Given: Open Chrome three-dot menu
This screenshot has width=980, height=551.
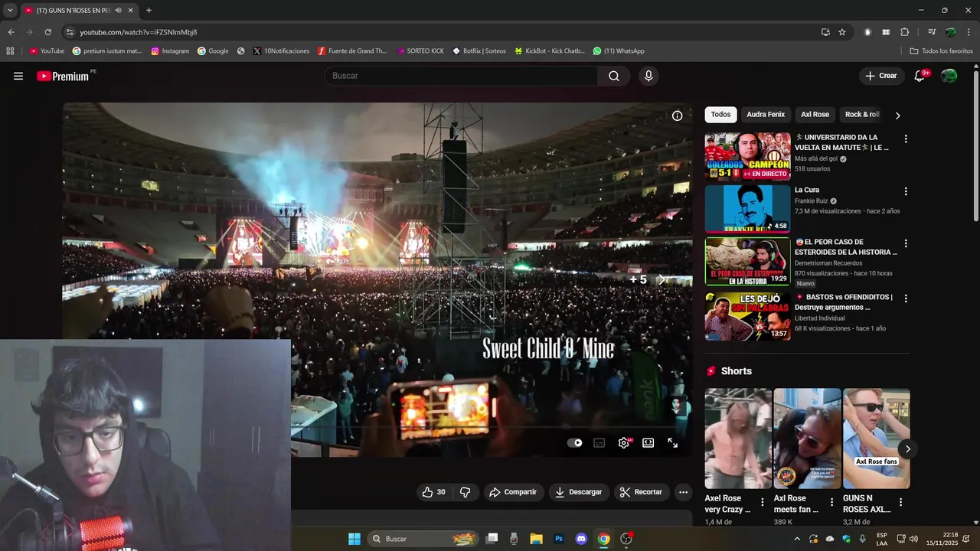Looking at the screenshot, I should (x=968, y=32).
